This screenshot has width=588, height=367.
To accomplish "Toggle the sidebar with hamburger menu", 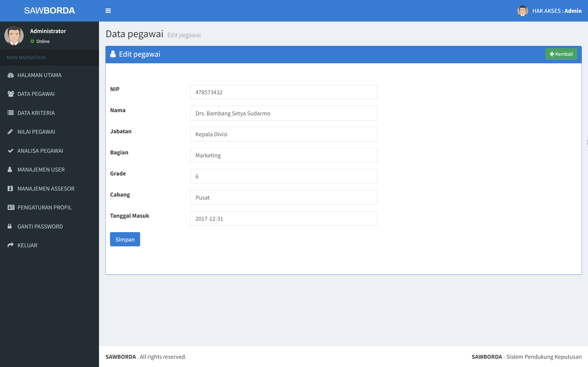I will [x=108, y=11].
